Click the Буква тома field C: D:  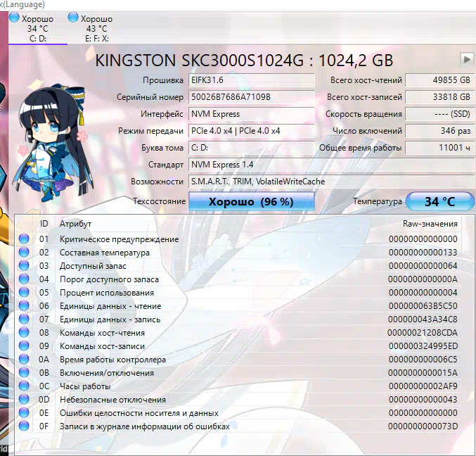point(251,148)
